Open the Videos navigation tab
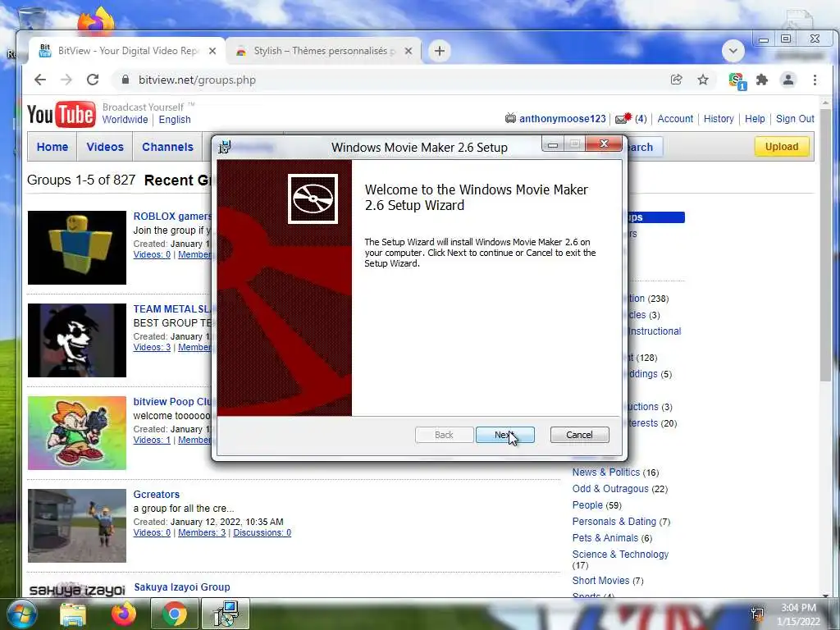 pos(105,147)
